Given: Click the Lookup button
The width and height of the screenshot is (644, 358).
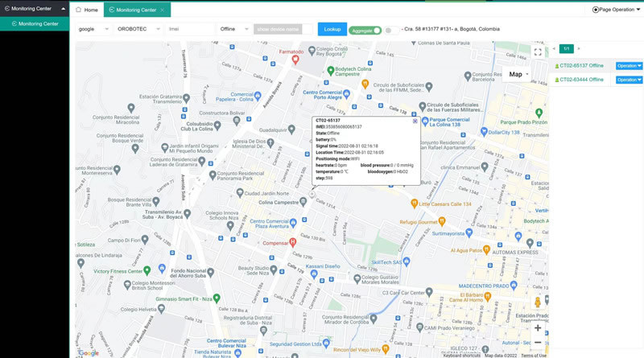Looking at the screenshot, I should [332, 29].
